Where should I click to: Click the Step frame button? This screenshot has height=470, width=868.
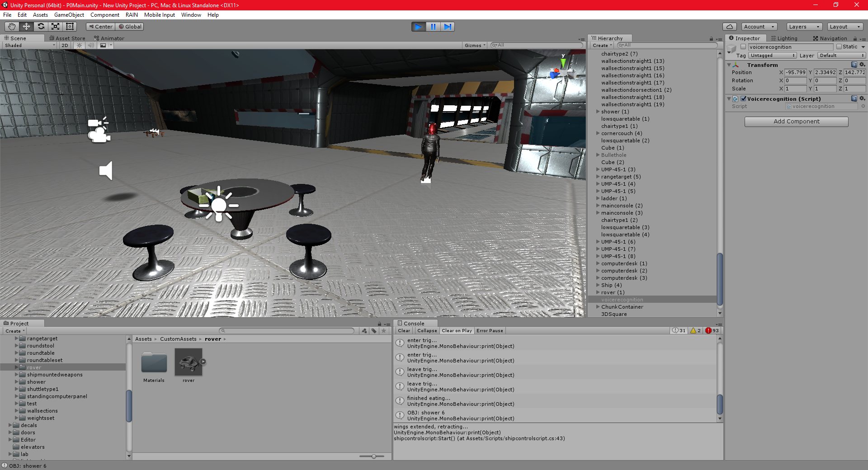tap(448, 27)
